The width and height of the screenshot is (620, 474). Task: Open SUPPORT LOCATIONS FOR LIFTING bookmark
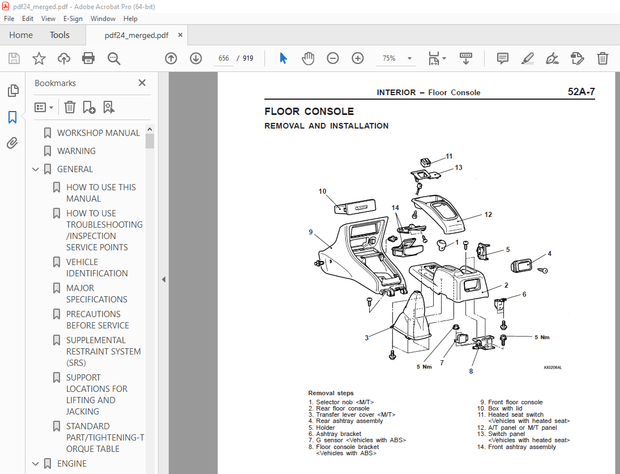(96, 395)
